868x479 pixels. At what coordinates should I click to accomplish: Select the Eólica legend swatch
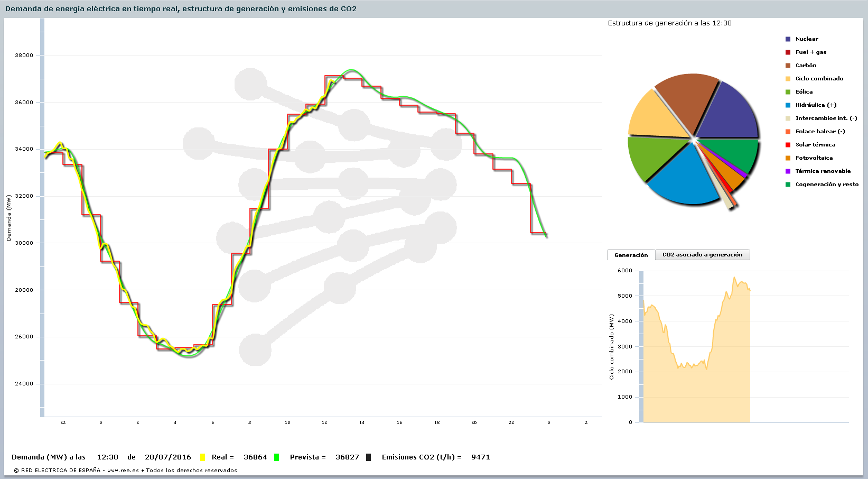tap(788, 92)
